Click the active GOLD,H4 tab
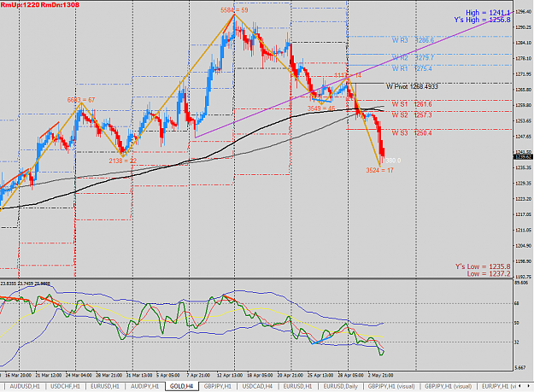This screenshot has height=392, width=534. (x=181, y=386)
